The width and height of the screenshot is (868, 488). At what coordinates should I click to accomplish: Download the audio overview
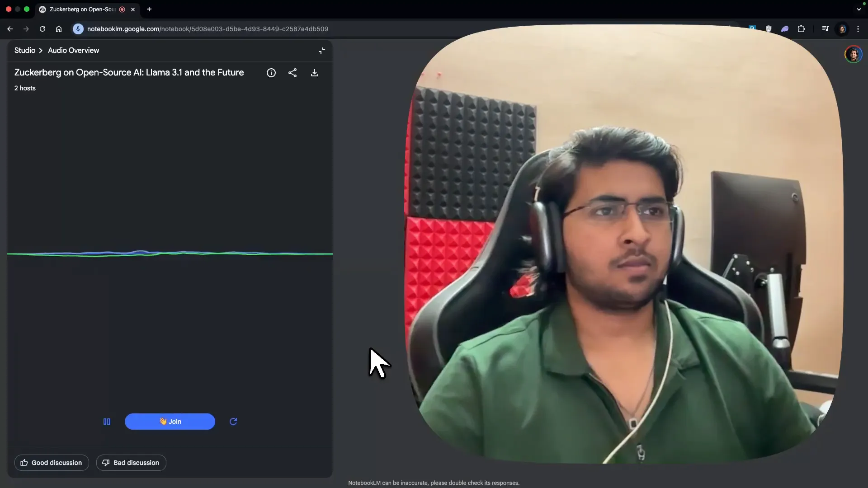(315, 73)
